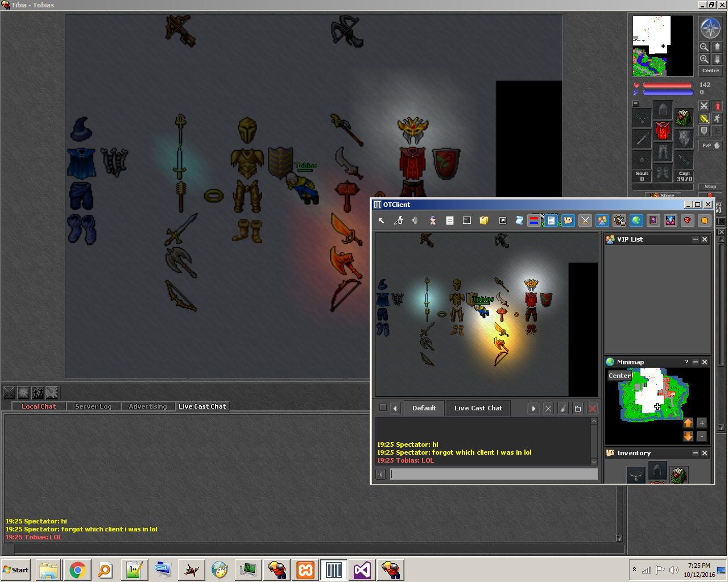
Task: Open character list icon in OTClient toolbar
Action: pos(433,221)
